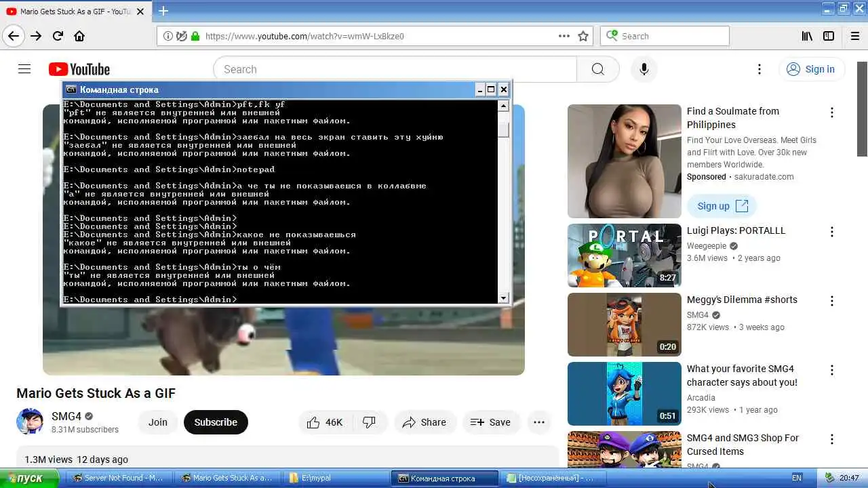Open the Weegeepie channel link
Screen dimensions: 868x488
pyautogui.click(x=707, y=246)
